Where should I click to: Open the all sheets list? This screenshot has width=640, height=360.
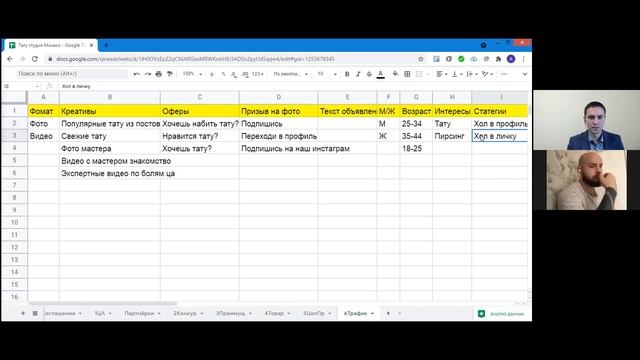(35, 313)
